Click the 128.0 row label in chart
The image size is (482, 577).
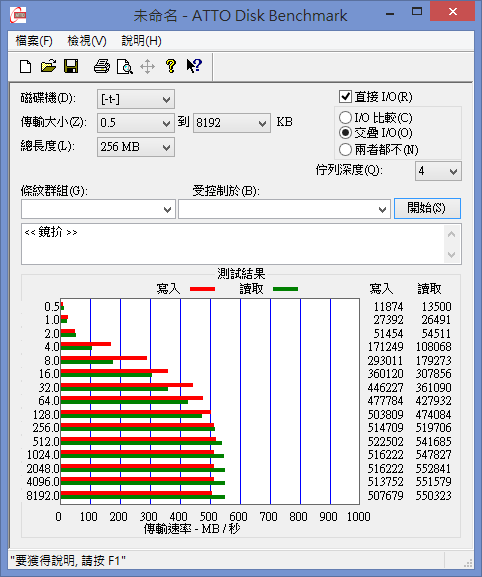click(46, 415)
